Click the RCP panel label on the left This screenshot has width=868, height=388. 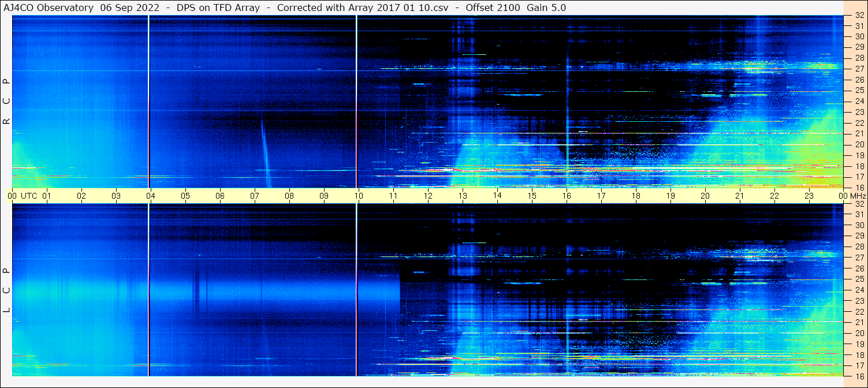pyautogui.click(x=7, y=102)
